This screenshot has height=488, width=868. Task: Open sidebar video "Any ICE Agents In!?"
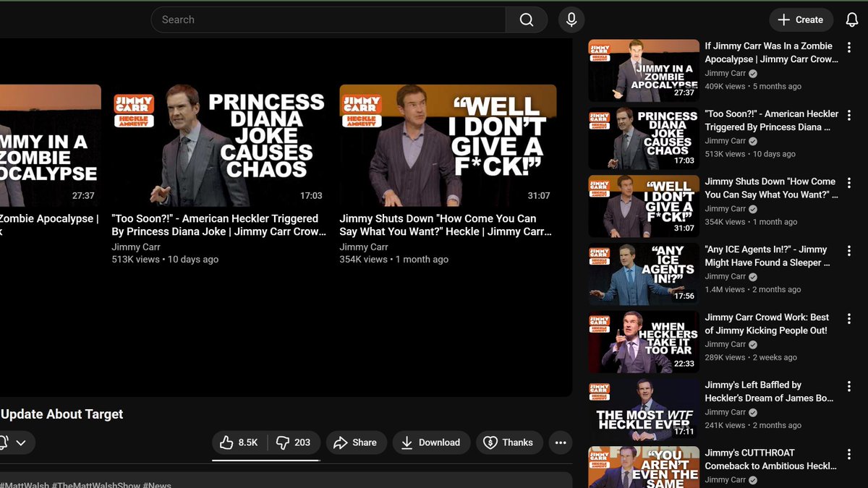pos(768,256)
